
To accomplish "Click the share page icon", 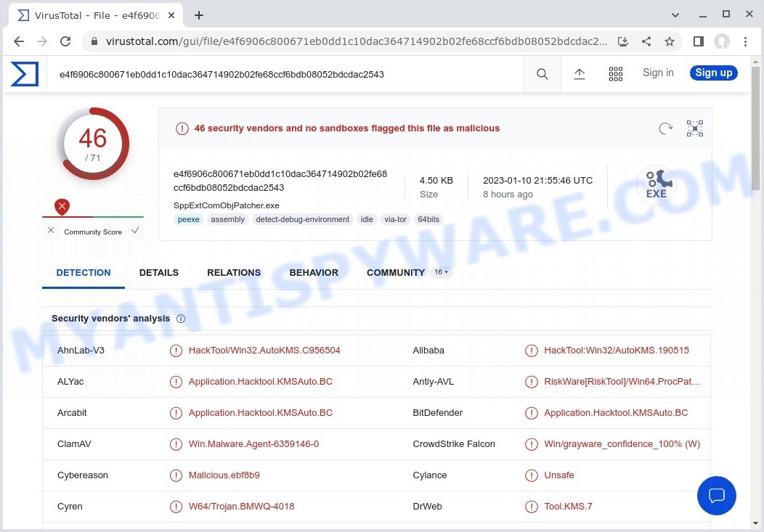I will pos(646,41).
